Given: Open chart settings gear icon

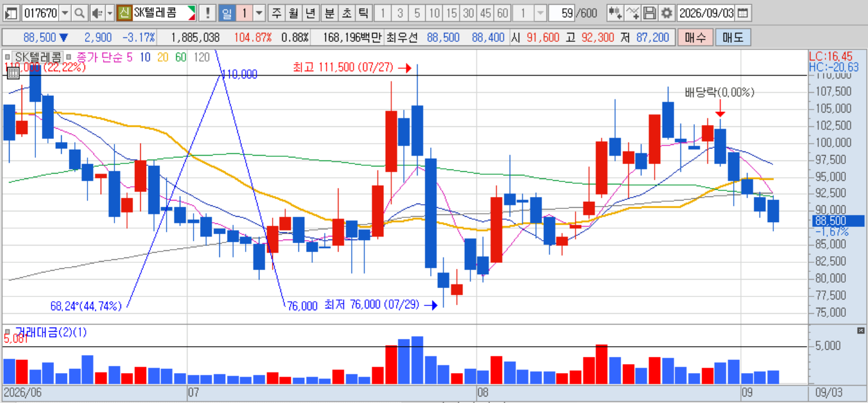Looking at the screenshot, I should click(666, 13).
